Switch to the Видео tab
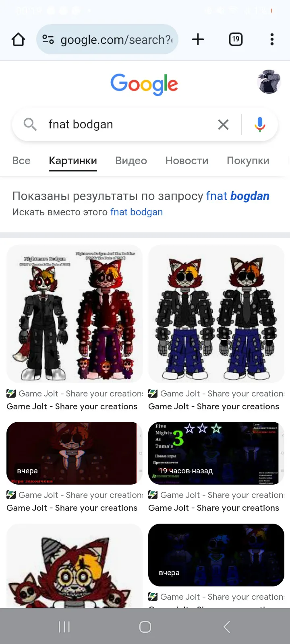This screenshot has height=644, width=290. click(131, 161)
